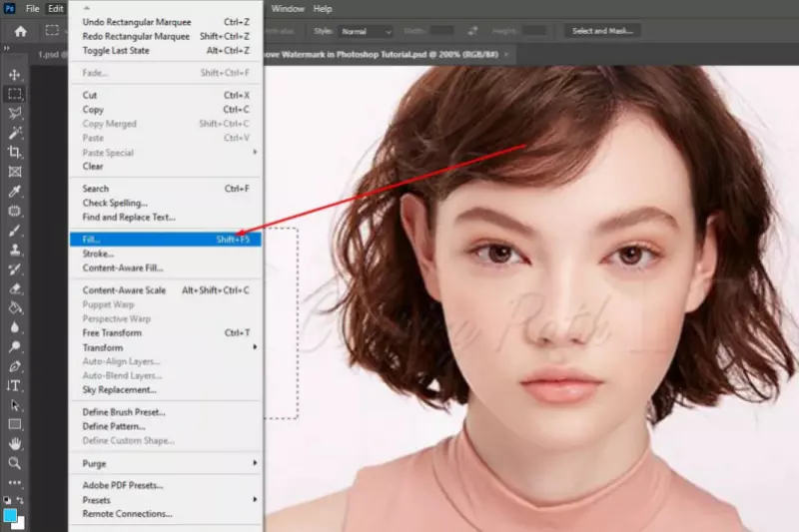Viewport: 799px width, 532px height.
Task: Choose Check Spelling...
Action: point(165,203)
